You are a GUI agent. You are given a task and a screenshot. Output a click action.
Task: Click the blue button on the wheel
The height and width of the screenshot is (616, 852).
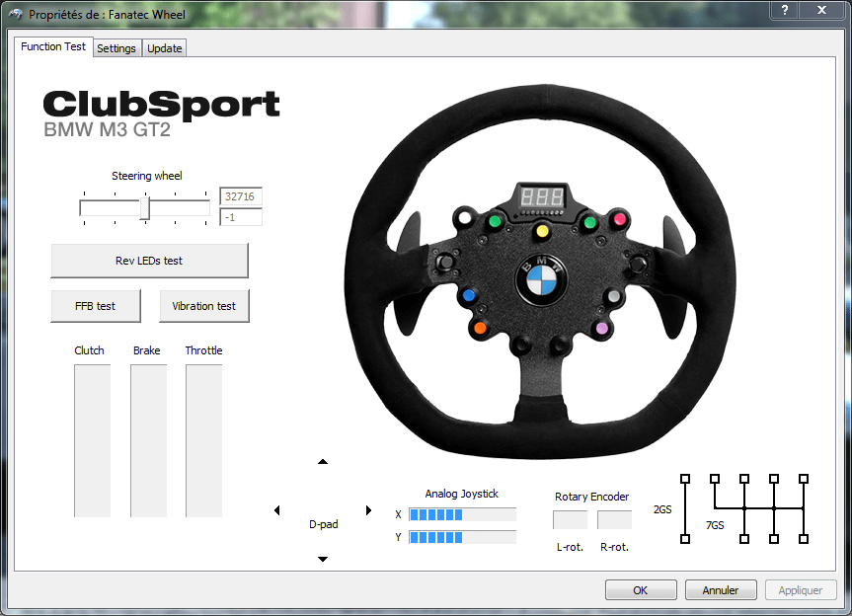click(469, 295)
